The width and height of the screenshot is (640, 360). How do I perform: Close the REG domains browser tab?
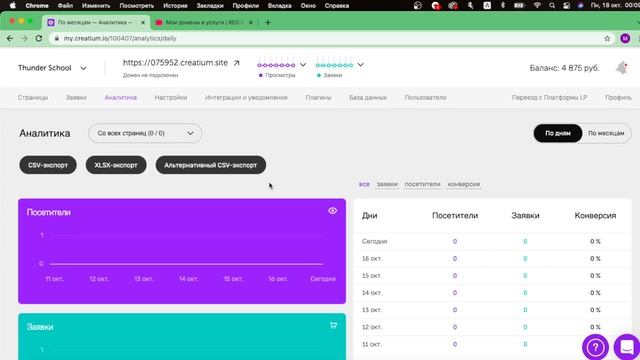point(251,22)
